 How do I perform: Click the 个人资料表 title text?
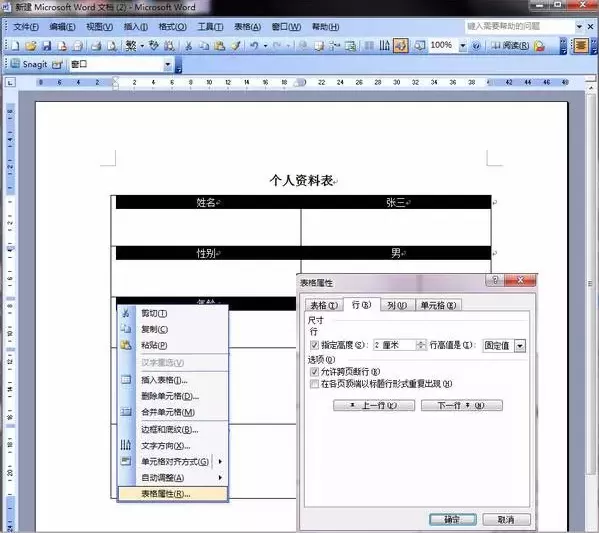pos(301,180)
